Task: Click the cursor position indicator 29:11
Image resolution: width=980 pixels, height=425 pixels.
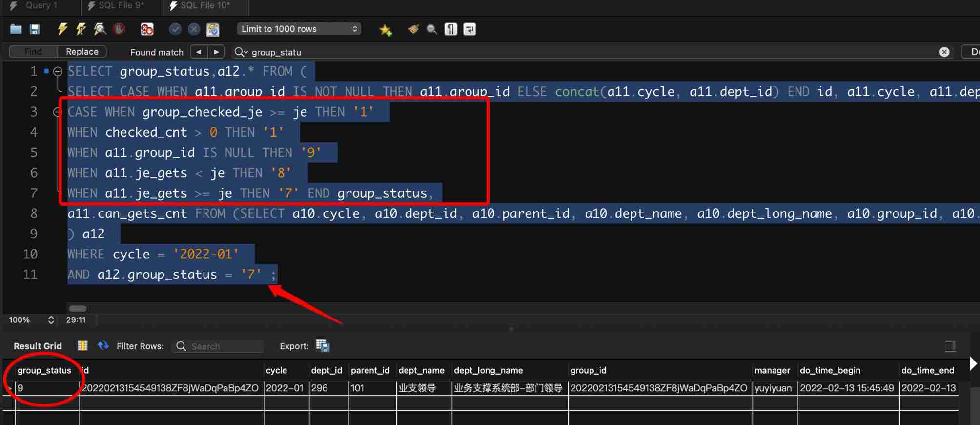Action: click(x=76, y=320)
